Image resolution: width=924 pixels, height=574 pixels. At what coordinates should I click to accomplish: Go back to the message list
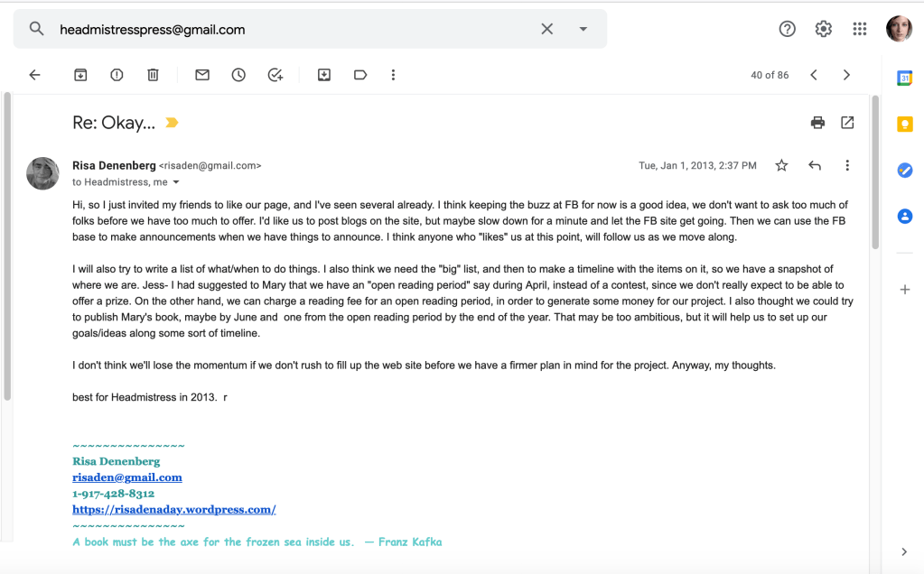click(35, 75)
